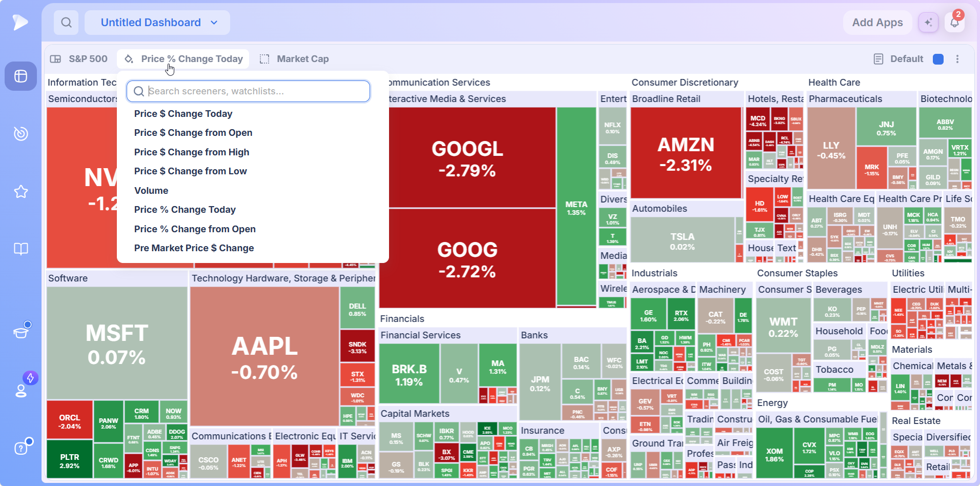The height and width of the screenshot is (486, 980).
Task: Open the S&P 500 universe selector
Action: tap(78, 59)
